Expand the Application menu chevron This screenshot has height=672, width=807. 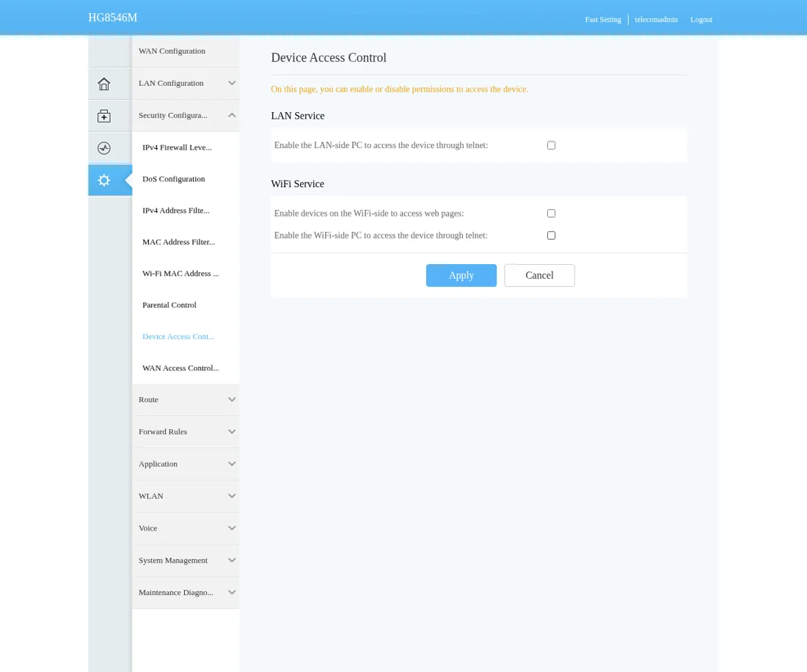pos(232,464)
